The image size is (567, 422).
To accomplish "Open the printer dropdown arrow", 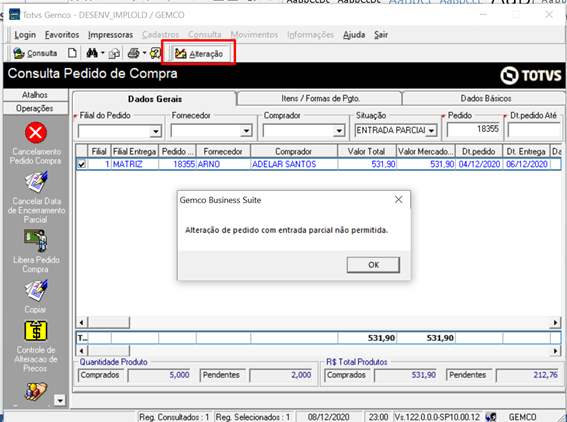I will pyautogui.click(x=144, y=53).
